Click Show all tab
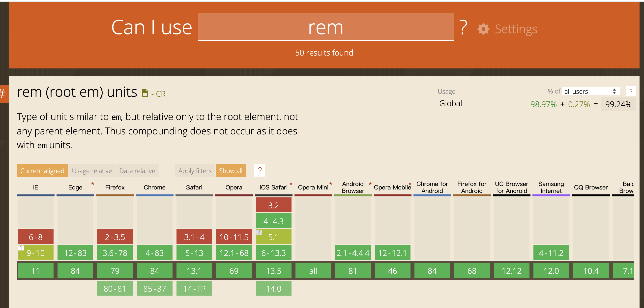Image resolution: width=644 pixels, height=308 pixels. tap(231, 171)
